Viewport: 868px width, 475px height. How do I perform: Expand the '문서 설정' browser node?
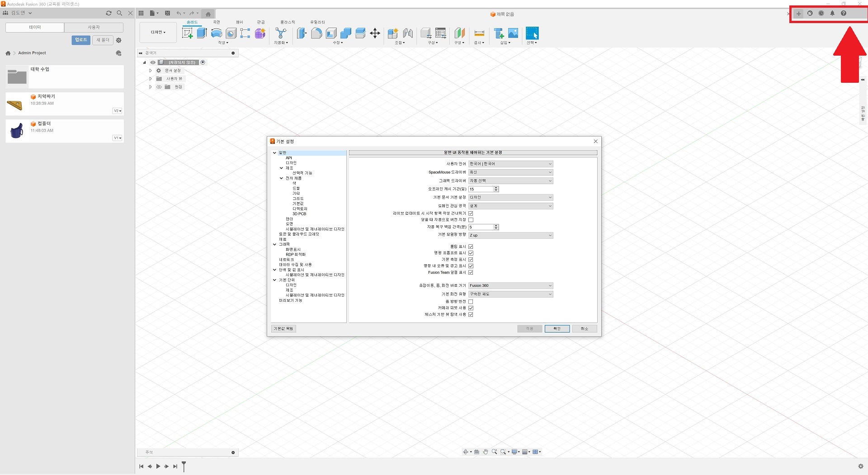pyautogui.click(x=151, y=71)
